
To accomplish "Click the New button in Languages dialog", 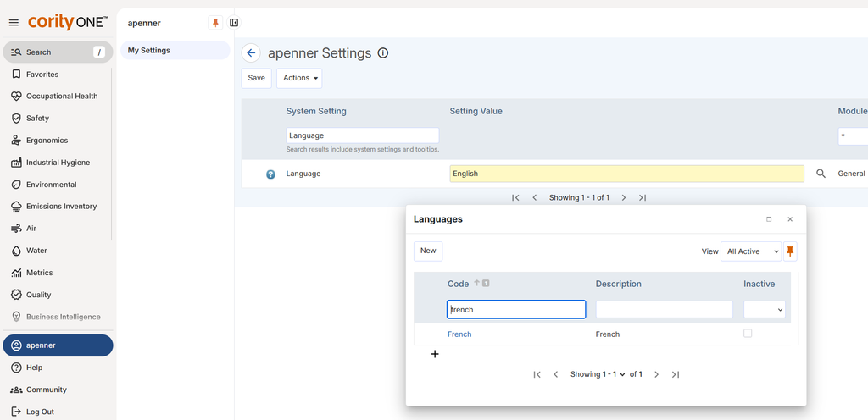I will 428,251.
